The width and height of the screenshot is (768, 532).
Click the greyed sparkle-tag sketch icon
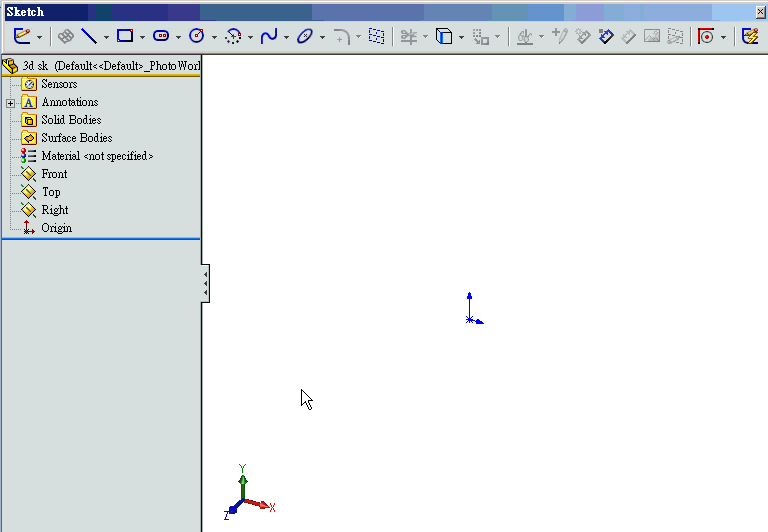[x=582, y=36]
